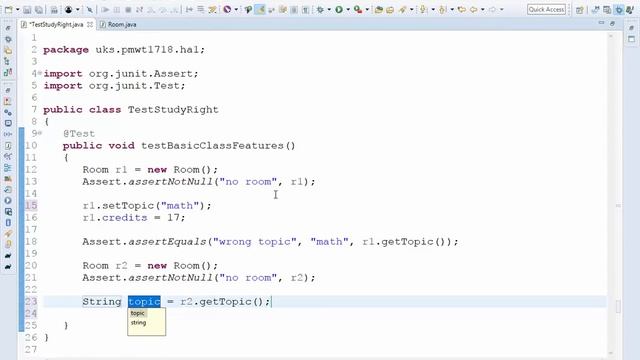Click the Resume debug icon
This screenshot has height=360, width=640.
pyautogui.click(x=105, y=9)
